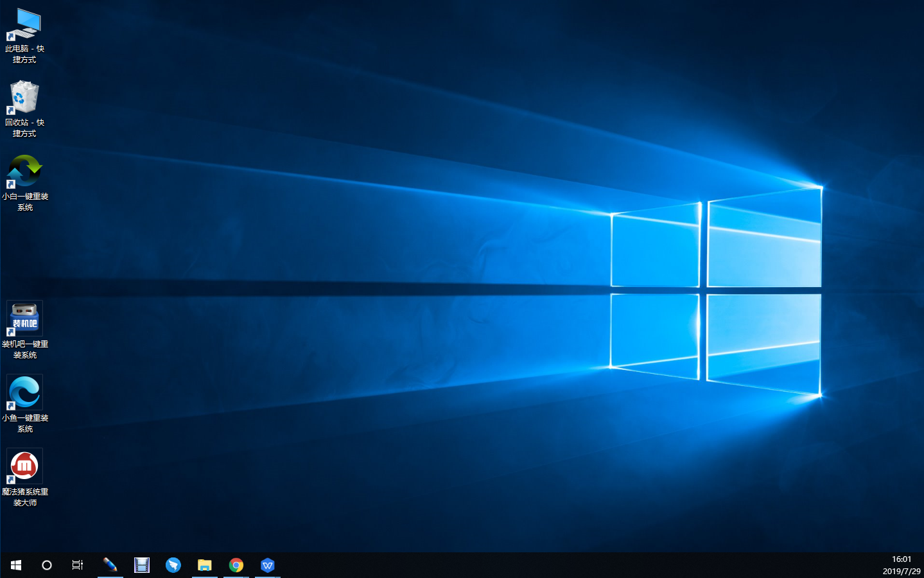The width and height of the screenshot is (924, 578).
Task: Launch the pencil drawing app on taskbar
Action: (x=110, y=565)
